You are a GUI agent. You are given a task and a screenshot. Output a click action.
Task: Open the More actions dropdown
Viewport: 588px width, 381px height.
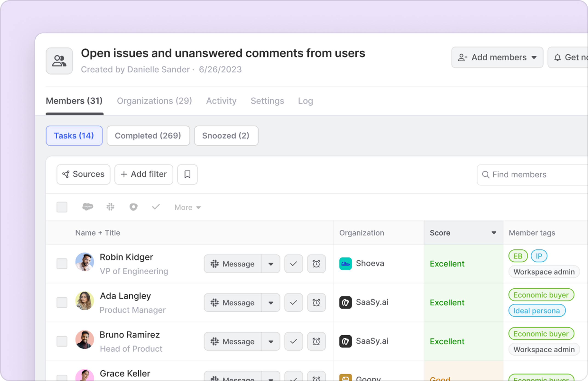(x=187, y=207)
